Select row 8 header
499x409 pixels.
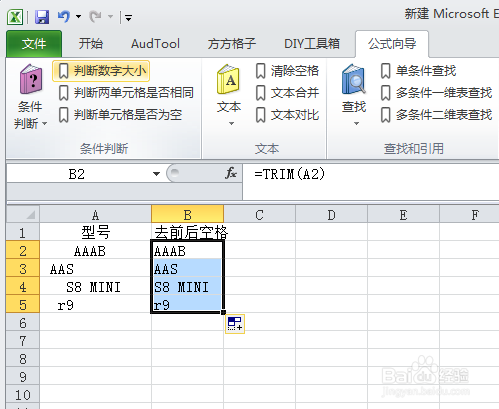[x=23, y=358]
